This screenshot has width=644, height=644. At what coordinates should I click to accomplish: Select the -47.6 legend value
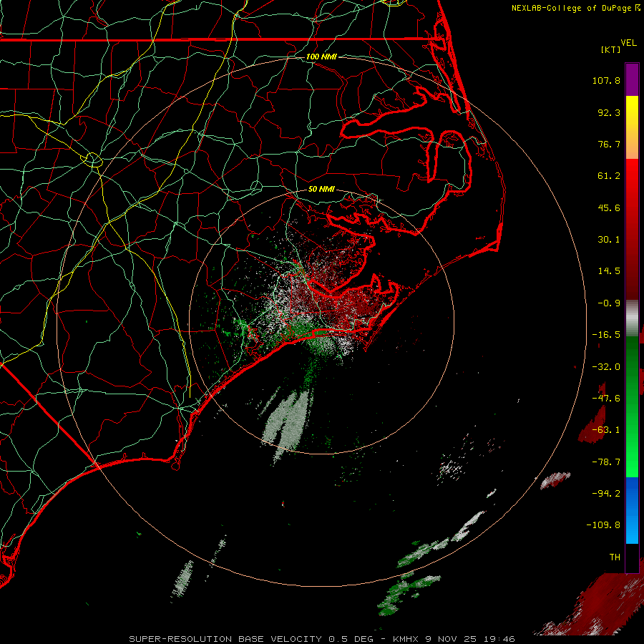[606, 399]
